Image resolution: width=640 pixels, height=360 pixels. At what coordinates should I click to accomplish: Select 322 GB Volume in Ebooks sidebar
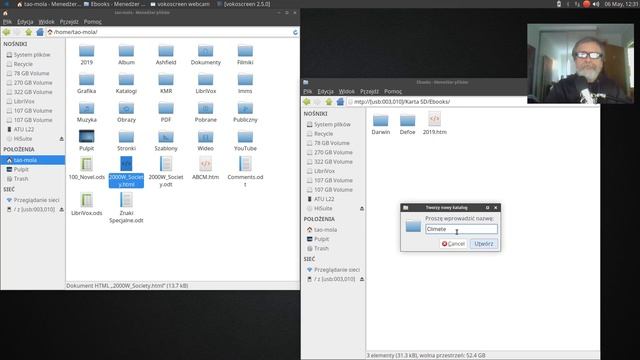[x=333, y=162]
